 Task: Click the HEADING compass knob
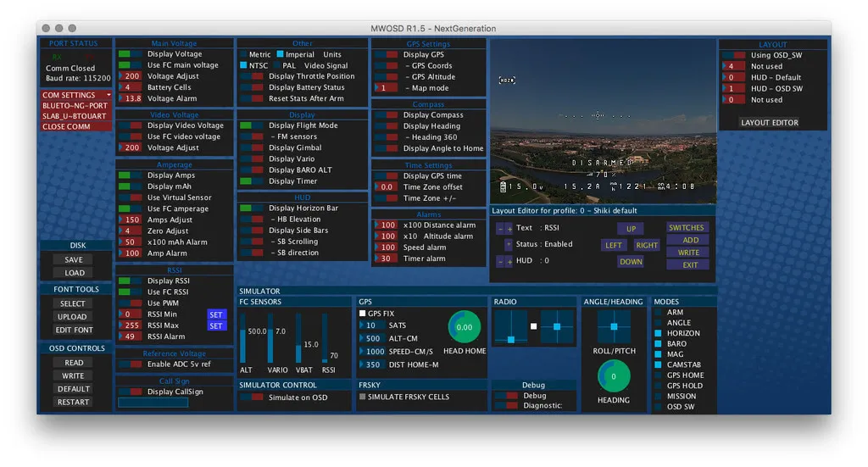(x=614, y=376)
